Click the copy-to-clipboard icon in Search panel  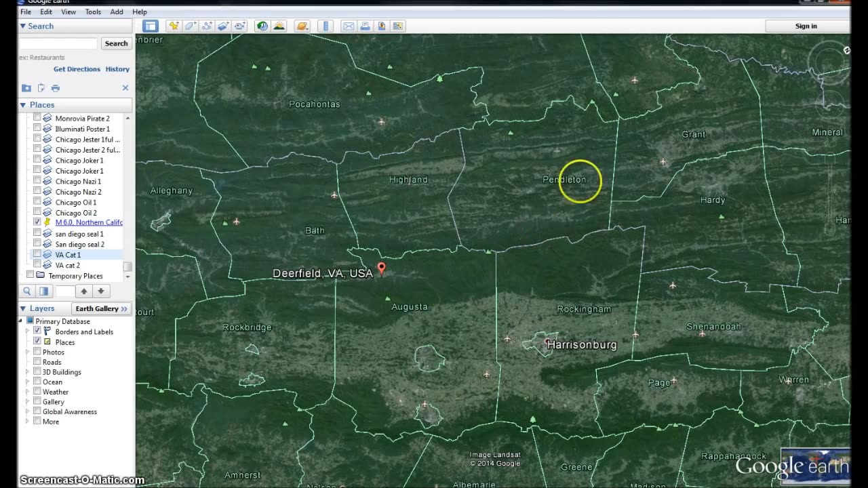(41, 88)
